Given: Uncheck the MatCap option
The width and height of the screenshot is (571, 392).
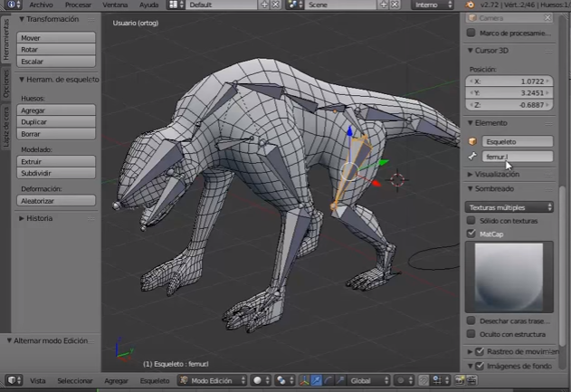Looking at the screenshot, I should (471, 234).
